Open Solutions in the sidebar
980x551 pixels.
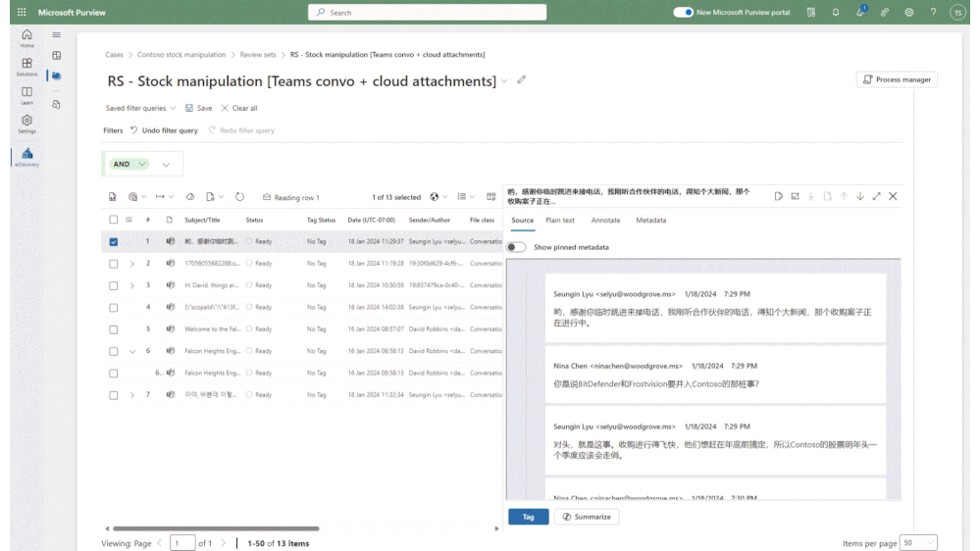pyautogui.click(x=26, y=67)
